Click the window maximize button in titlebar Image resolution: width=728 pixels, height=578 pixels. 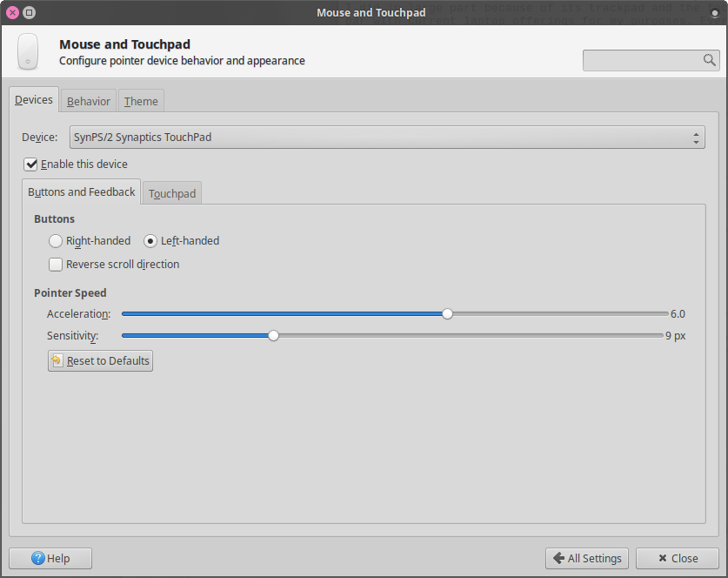point(30,12)
